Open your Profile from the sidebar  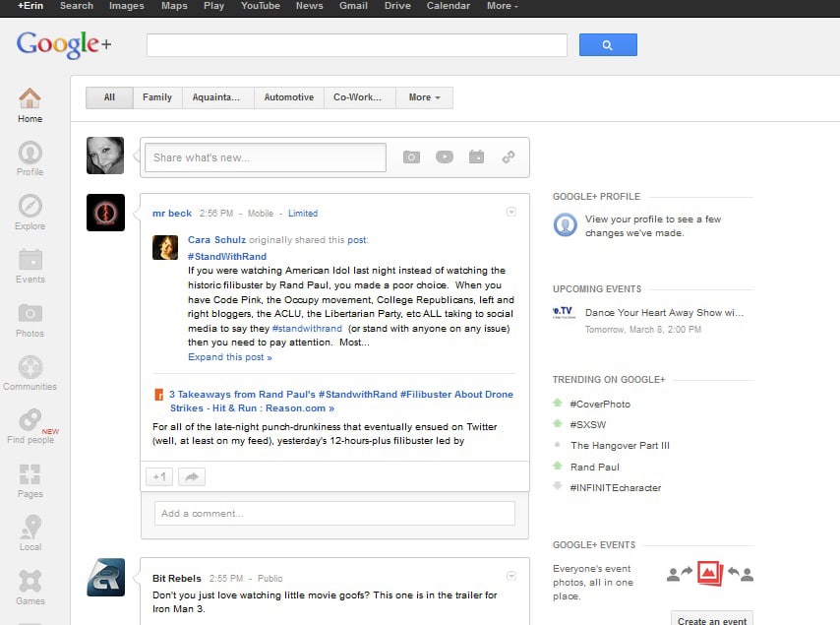click(x=30, y=160)
